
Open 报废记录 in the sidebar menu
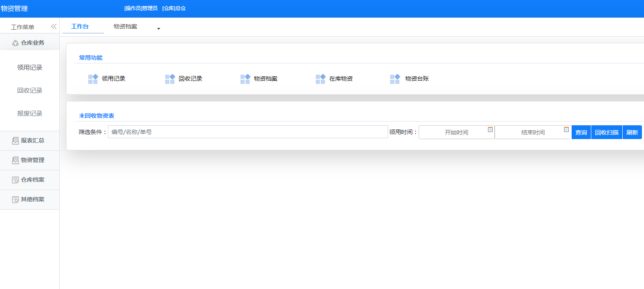[x=30, y=114]
